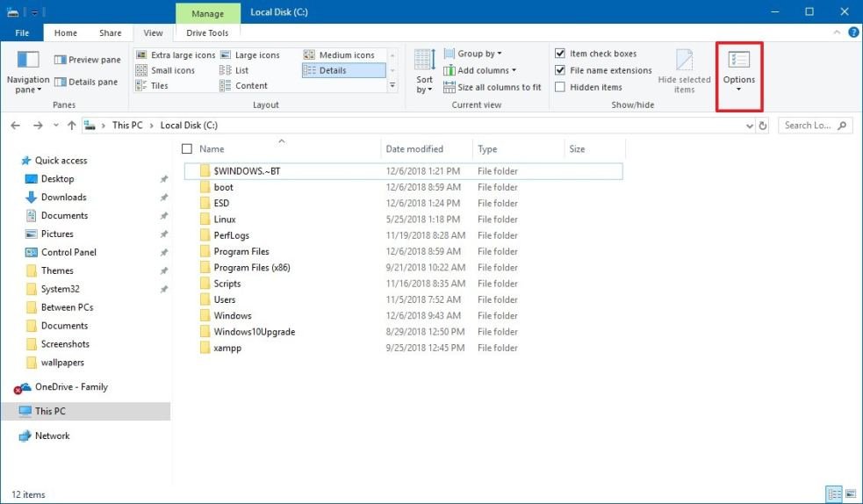Click the Up arrow navigation button
Image resolution: width=863 pixels, height=504 pixels.
click(x=71, y=126)
